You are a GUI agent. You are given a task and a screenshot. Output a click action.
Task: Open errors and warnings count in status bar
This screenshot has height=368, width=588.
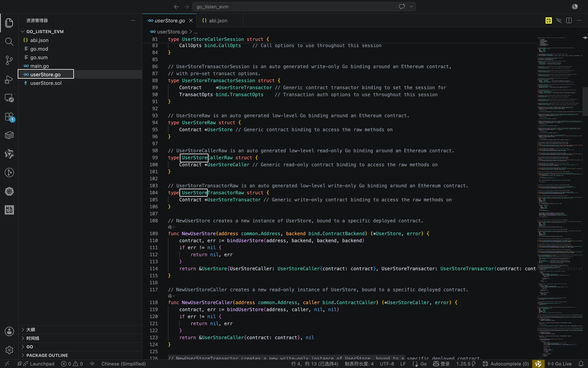pos(72,364)
